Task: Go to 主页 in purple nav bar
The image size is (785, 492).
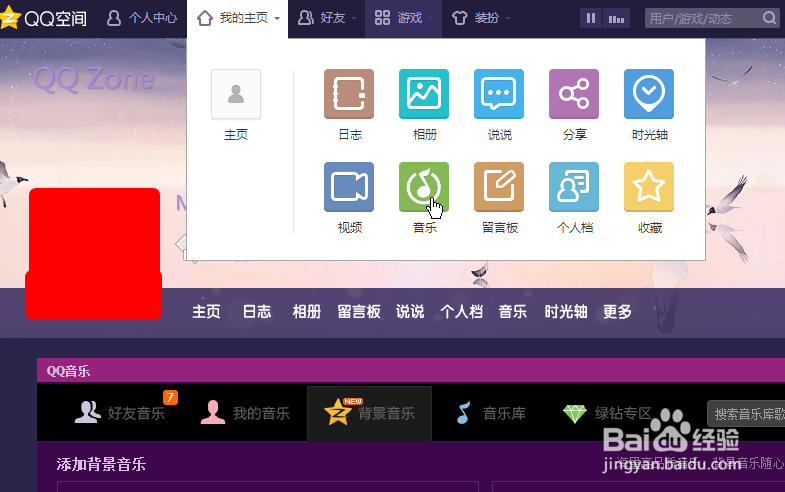Action: tap(206, 312)
